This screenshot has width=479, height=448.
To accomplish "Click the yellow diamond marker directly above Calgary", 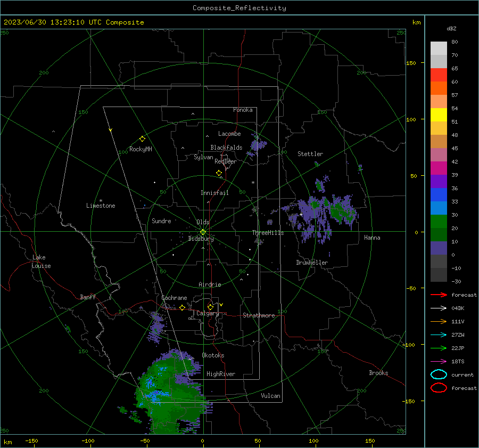I will click(210, 307).
